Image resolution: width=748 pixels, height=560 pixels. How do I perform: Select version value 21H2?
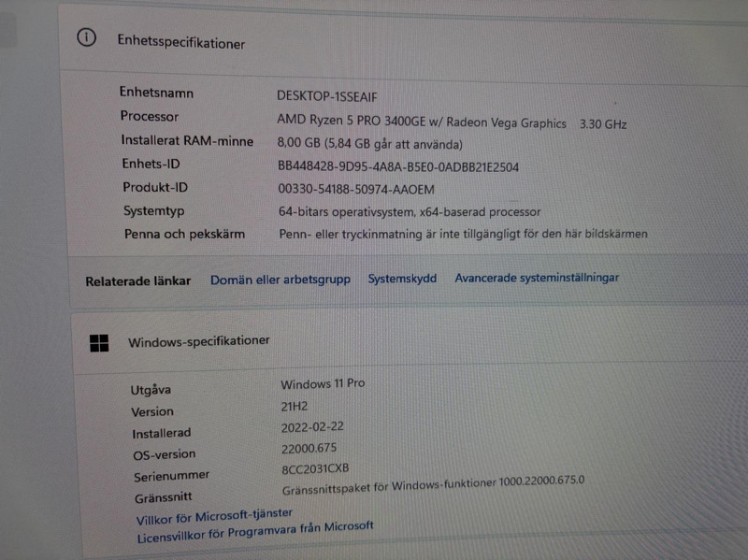pyautogui.click(x=295, y=407)
